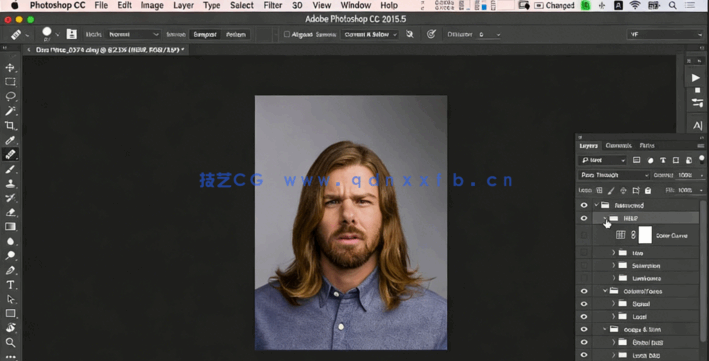Open the File menu
This screenshot has width=709, height=361.
pyautogui.click(x=101, y=5)
